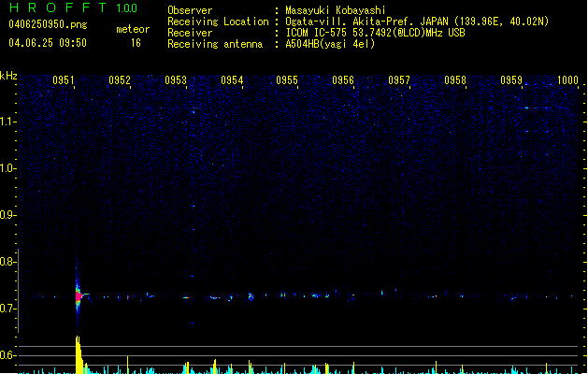The height and width of the screenshot is (374, 588).
Task: Click the Ogata-vill. Akita-Pref. JAPAN location value
Action: pos(417,22)
